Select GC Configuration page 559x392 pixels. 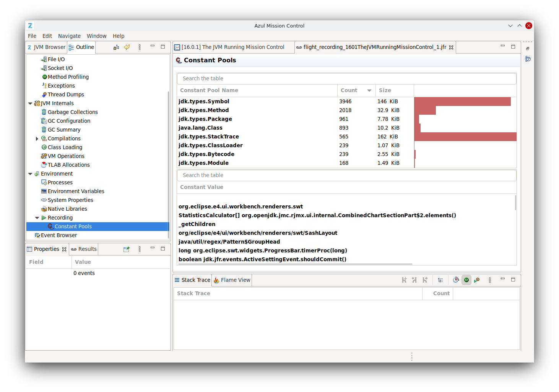pyautogui.click(x=69, y=121)
